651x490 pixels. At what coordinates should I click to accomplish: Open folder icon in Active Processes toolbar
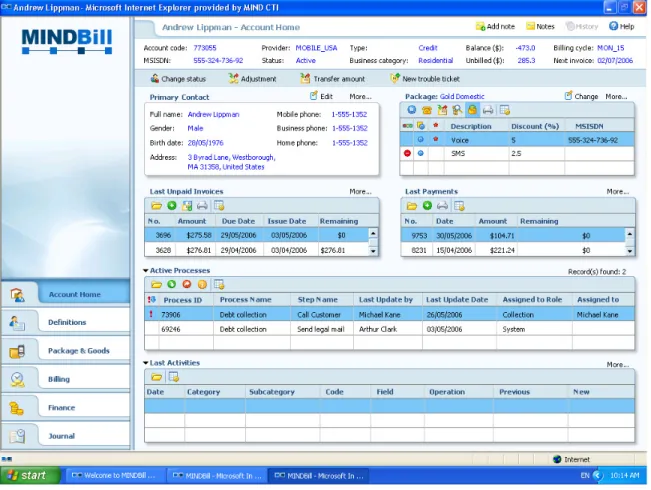coord(156,284)
